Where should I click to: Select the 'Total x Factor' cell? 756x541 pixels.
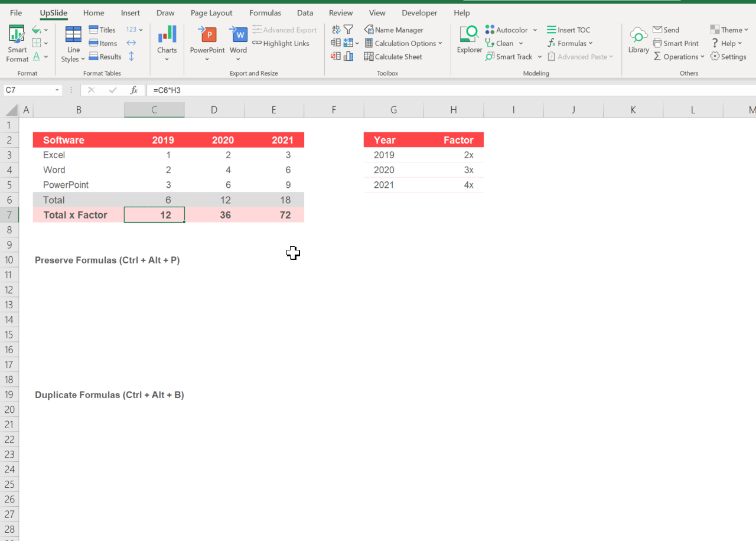click(79, 215)
